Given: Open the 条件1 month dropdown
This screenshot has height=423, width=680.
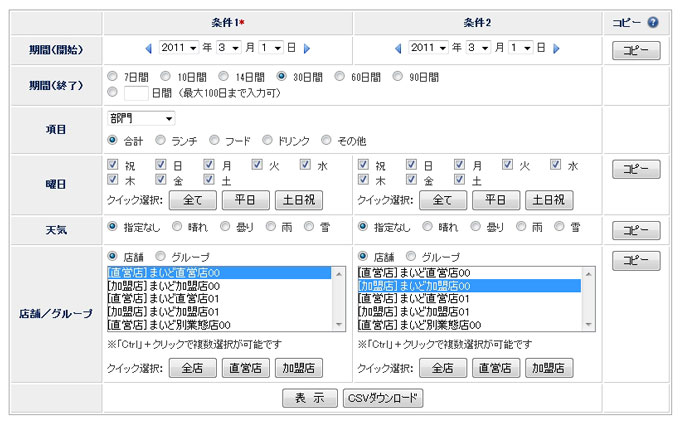Looking at the screenshot, I should pyautogui.click(x=229, y=48).
